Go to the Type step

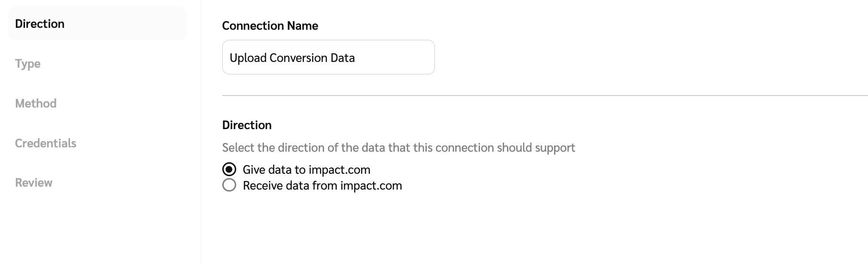[28, 64]
